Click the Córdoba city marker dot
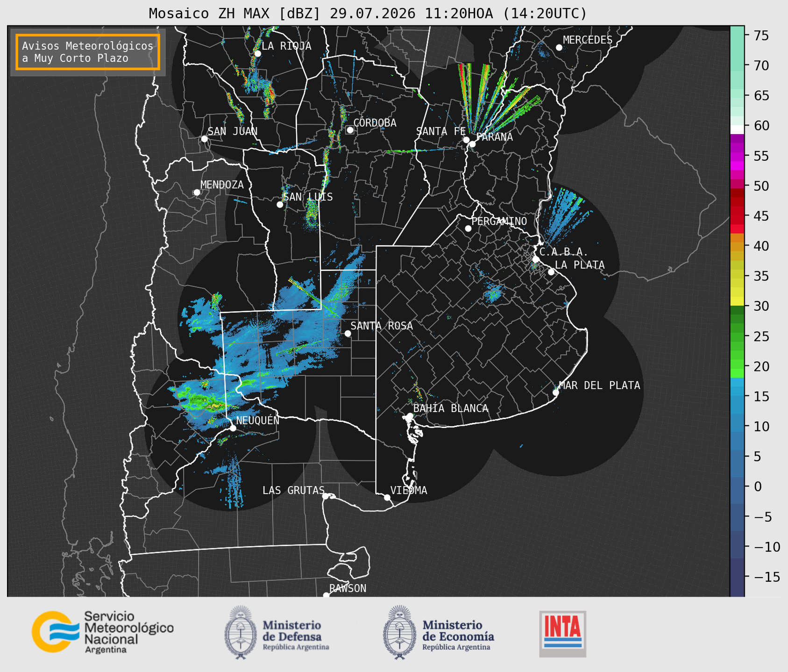The image size is (788, 672). tap(350, 130)
